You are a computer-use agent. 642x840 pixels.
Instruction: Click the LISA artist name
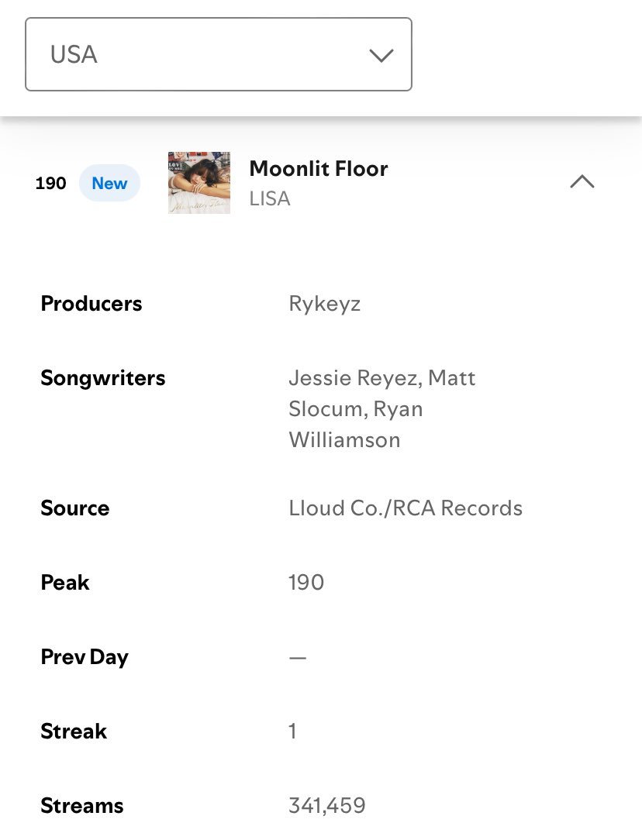[x=270, y=198]
